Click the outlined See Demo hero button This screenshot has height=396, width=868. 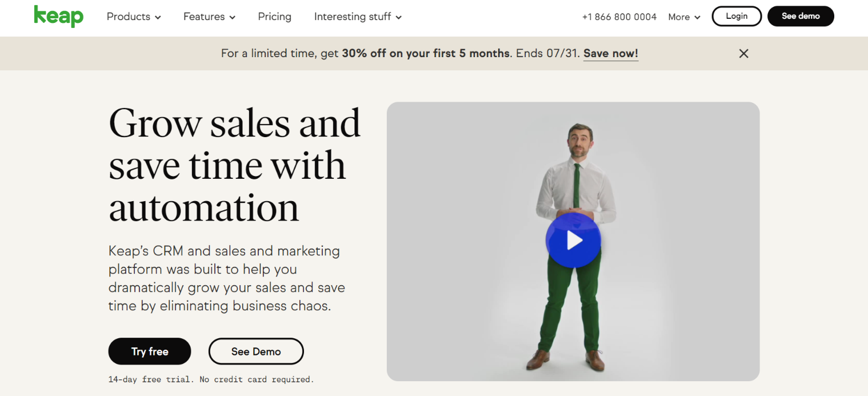256,351
